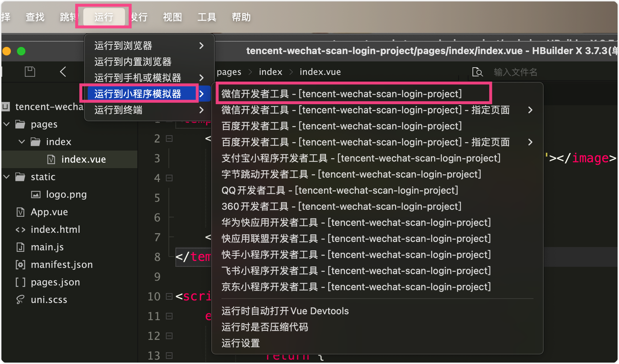
Task: Click index breadcrumb segment
Action: pos(271,72)
